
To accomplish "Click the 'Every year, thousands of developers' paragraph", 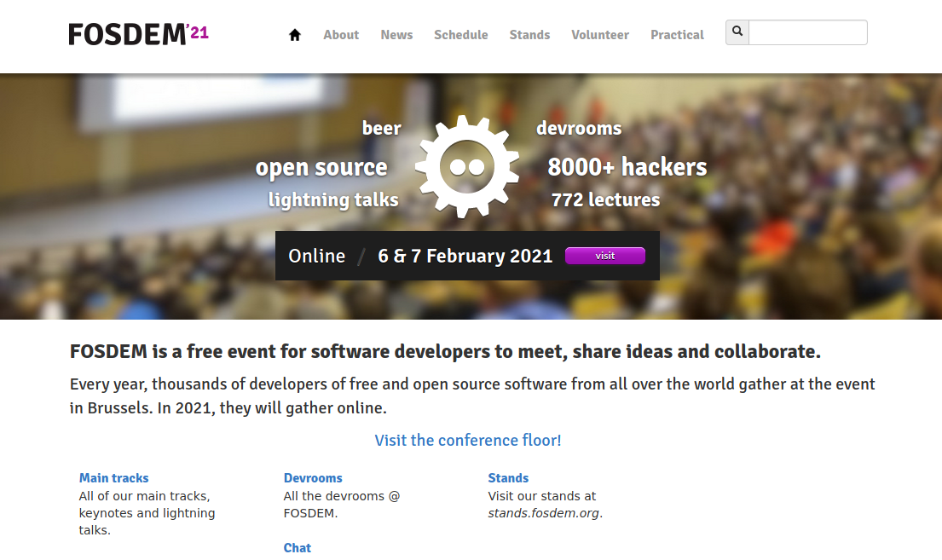I will (472, 396).
